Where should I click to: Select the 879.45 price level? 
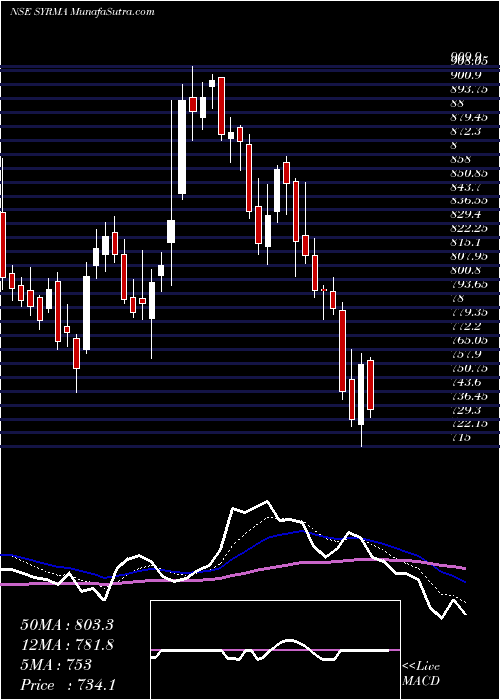(x=468, y=117)
